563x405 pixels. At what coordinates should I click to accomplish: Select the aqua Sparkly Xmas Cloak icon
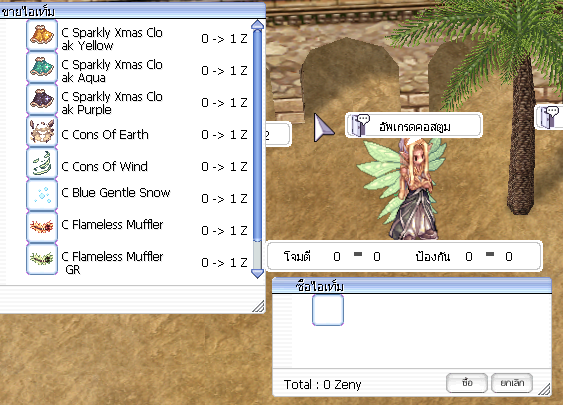coord(42,68)
